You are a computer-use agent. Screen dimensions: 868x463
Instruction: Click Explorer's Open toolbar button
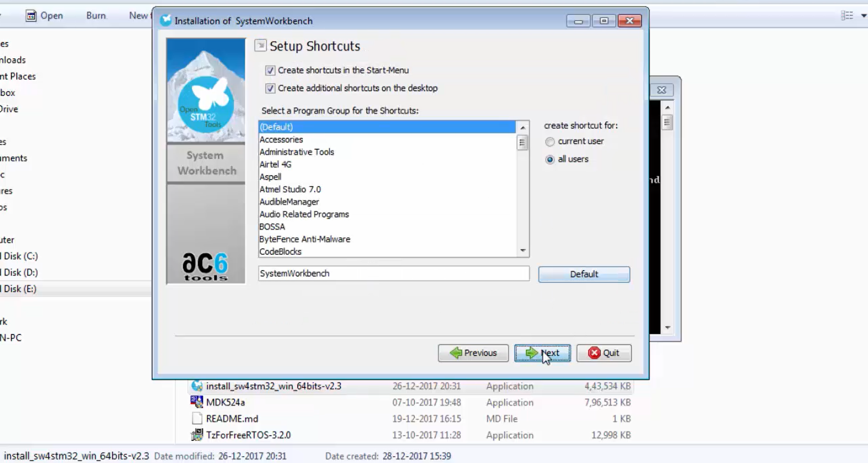(44, 16)
